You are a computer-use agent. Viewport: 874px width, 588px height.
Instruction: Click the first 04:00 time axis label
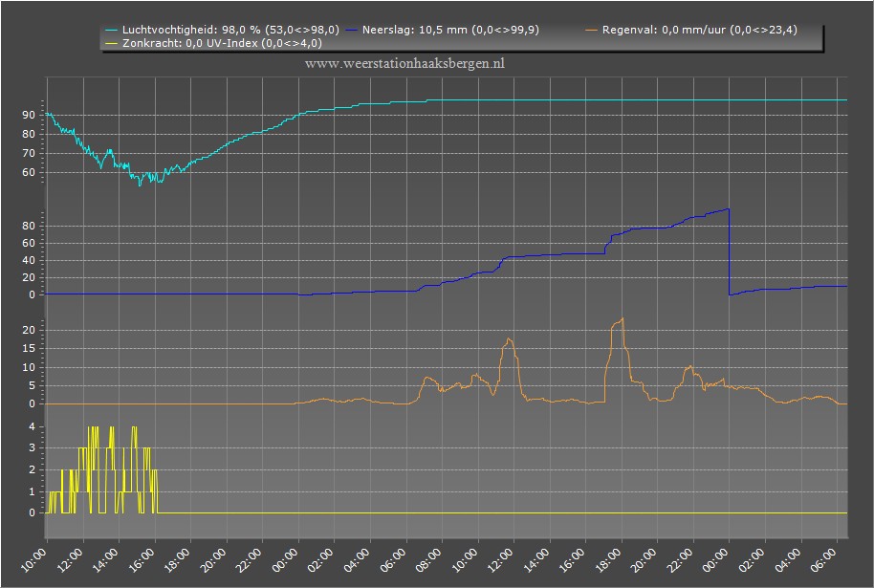(358, 559)
